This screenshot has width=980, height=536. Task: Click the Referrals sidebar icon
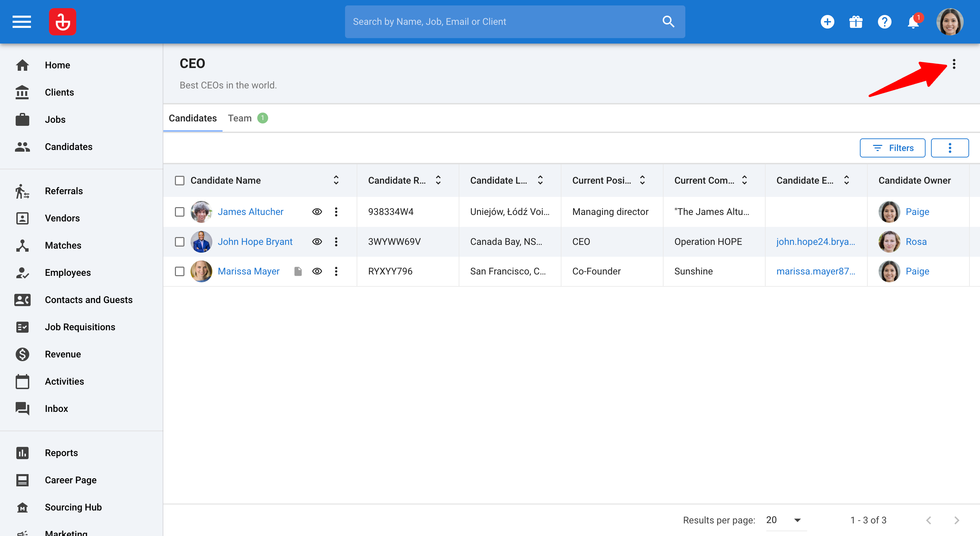[x=22, y=191]
